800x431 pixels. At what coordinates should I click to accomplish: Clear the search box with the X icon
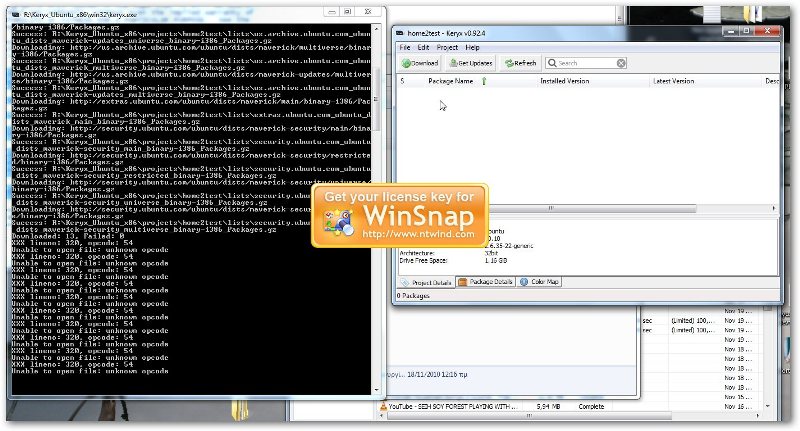click(x=621, y=63)
